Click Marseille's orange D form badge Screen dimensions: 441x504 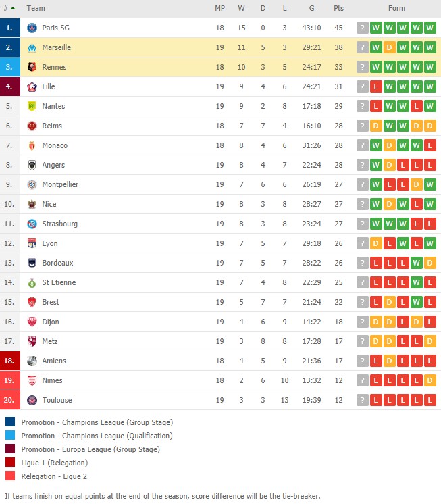click(389, 47)
